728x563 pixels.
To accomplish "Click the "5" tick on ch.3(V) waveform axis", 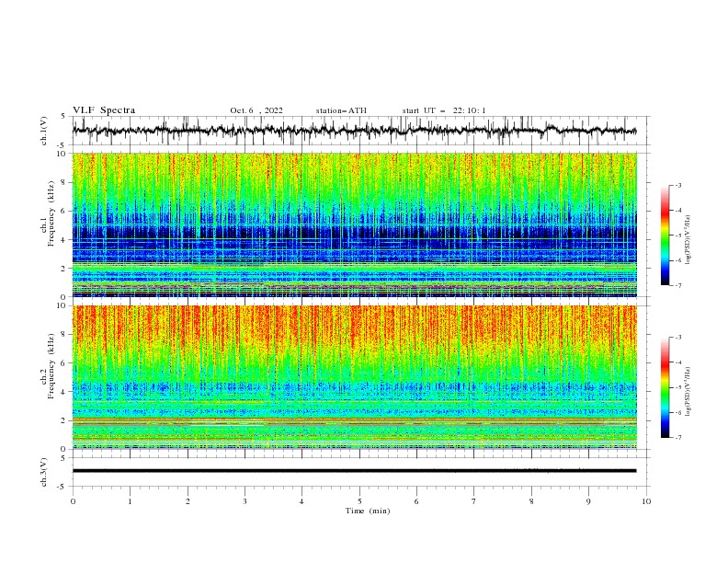I will (x=63, y=458).
